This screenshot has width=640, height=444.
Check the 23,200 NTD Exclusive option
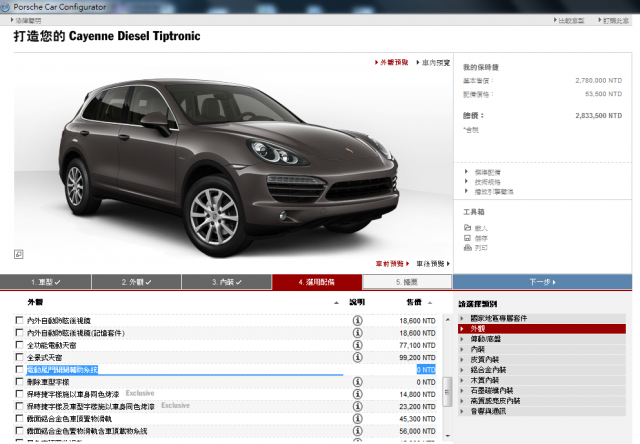click(x=19, y=406)
